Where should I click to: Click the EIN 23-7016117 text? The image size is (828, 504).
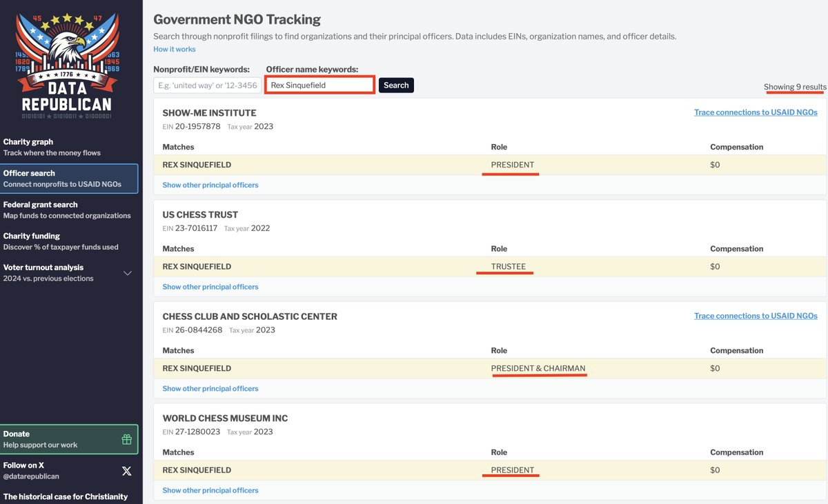click(x=190, y=228)
